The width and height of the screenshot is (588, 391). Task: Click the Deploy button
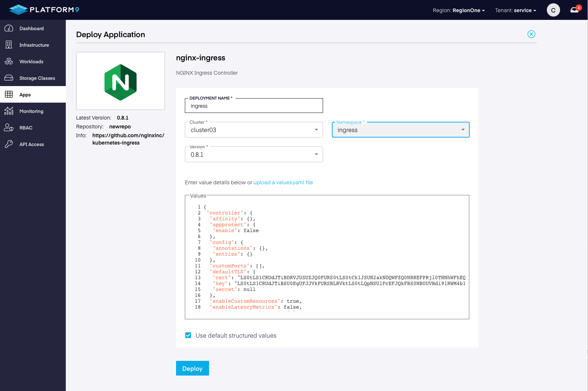click(x=192, y=368)
